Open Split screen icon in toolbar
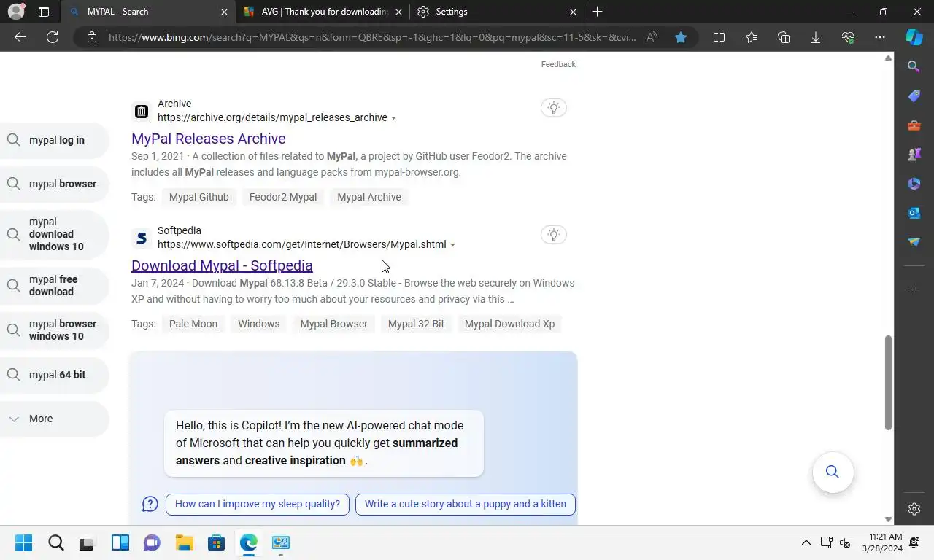The image size is (934, 560). [719, 37]
